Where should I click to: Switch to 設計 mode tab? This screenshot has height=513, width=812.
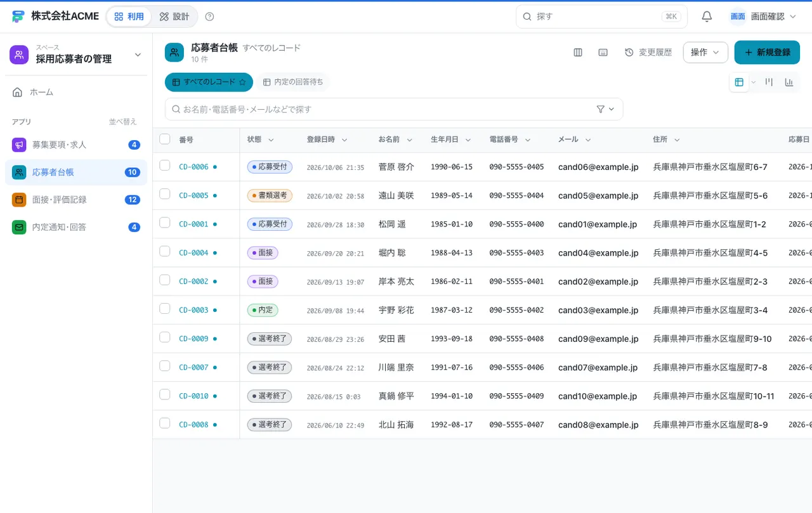[x=174, y=16]
